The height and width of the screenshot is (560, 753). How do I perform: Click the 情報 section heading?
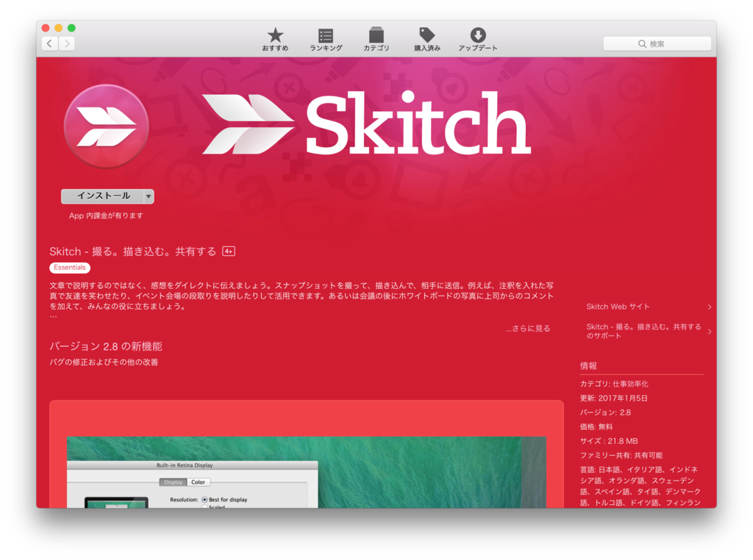[588, 366]
